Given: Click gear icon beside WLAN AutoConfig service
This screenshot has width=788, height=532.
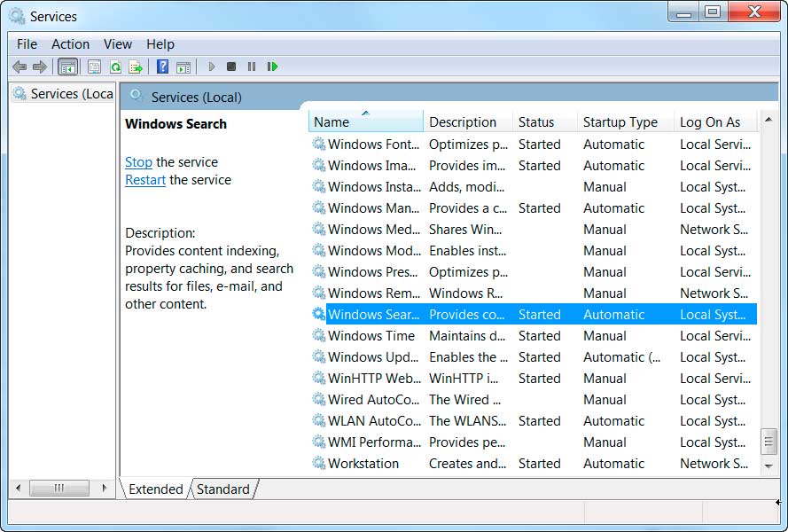Looking at the screenshot, I should click(318, 420).
